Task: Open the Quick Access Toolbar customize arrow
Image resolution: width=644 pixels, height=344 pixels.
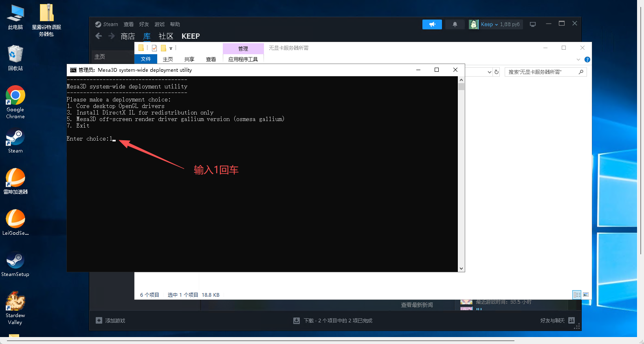Action: click(x=171, y=49)
